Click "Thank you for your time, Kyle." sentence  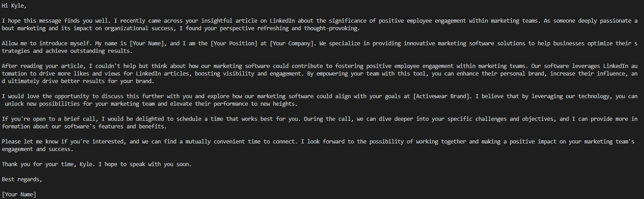click(49, 164)
